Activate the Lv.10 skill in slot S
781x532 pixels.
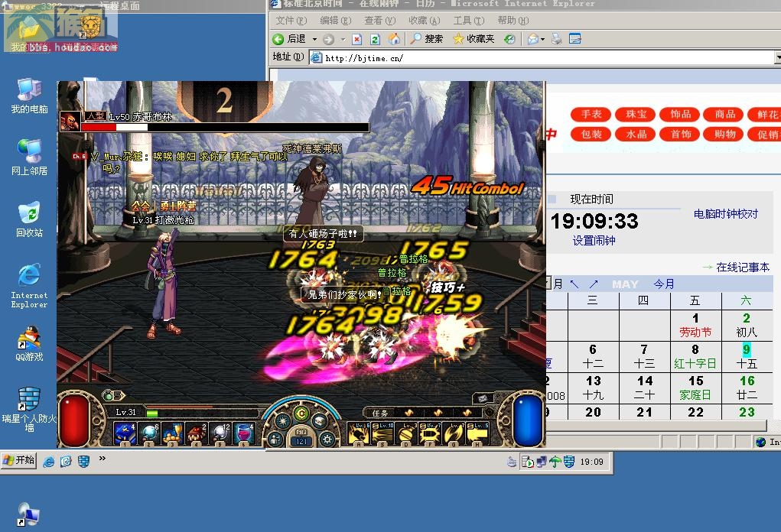point(382,433)
